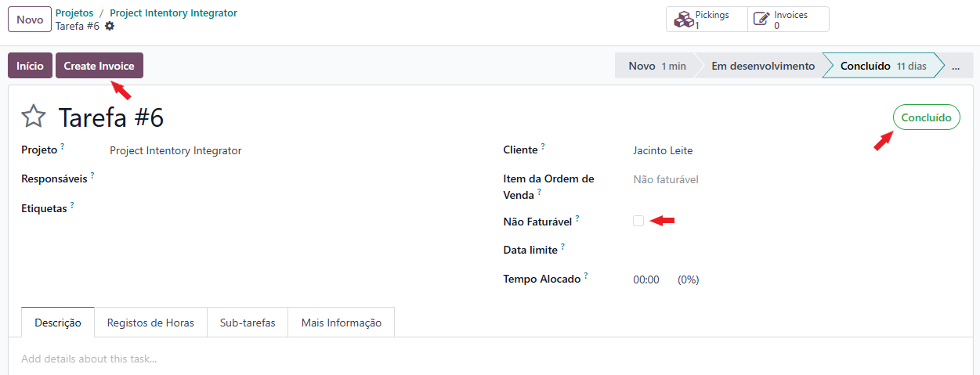Click the Create Invoice button
The image size is (980, 375).
99,66
